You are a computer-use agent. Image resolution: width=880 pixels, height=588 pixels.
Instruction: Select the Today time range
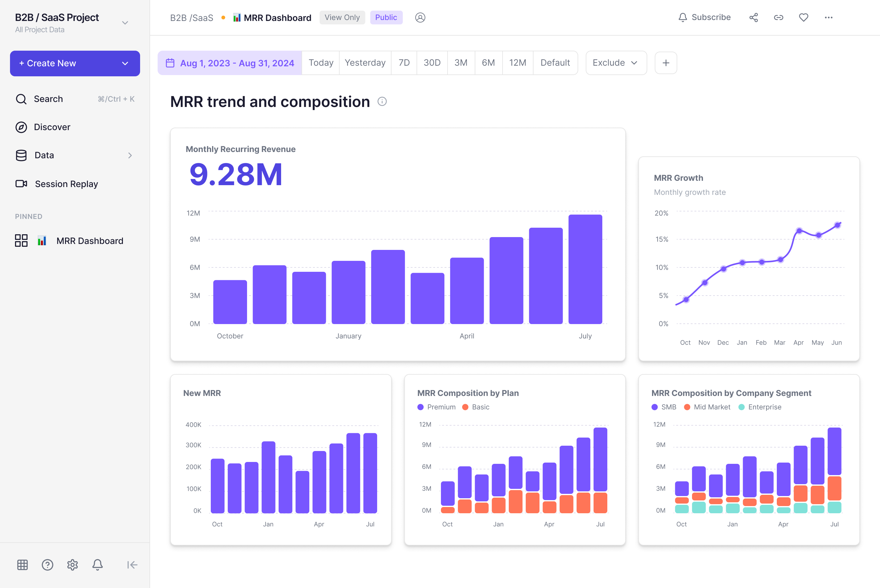(321, 63)
